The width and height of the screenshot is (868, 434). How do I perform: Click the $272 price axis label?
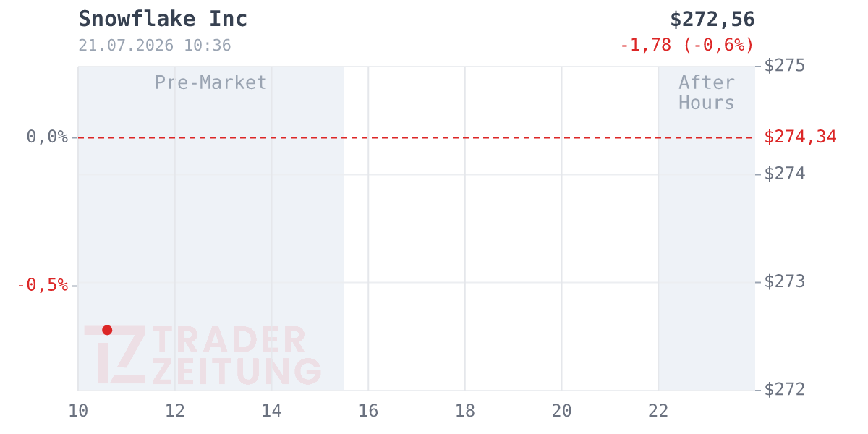tap(785, 390)
